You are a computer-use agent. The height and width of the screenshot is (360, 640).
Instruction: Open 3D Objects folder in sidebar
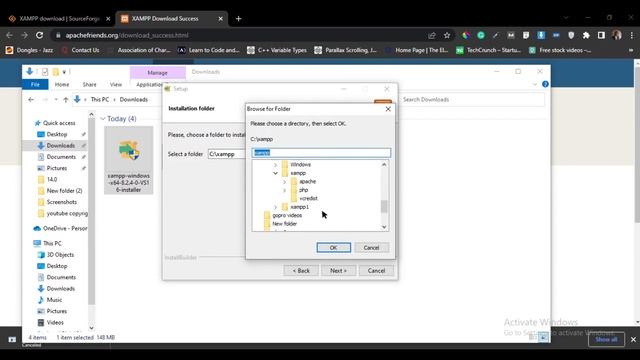coord(60,255)
